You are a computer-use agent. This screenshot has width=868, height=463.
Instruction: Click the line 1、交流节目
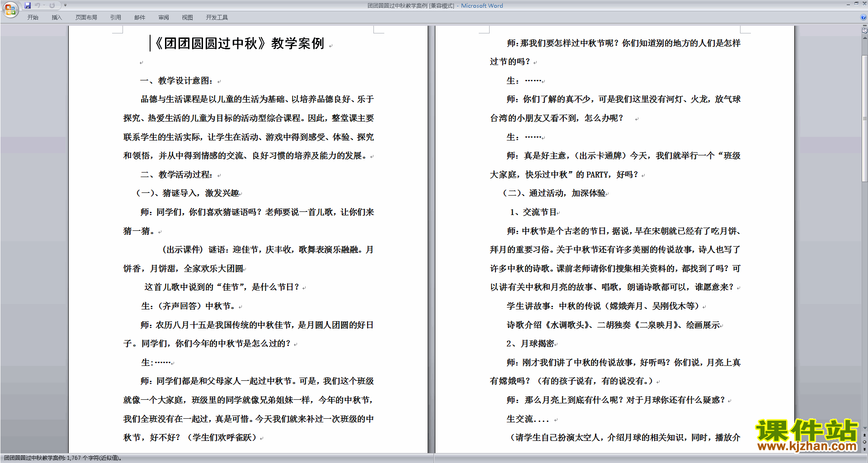[x=533, y=212]
